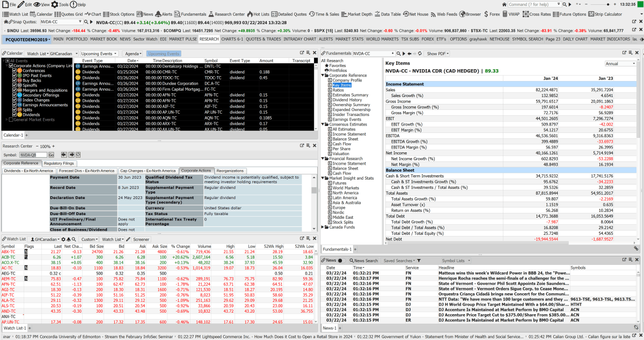Toggle the IPO Past Events checkbox
Image resolution: width=644 pixels, height=340 pixels.
(x=14, y=76)
